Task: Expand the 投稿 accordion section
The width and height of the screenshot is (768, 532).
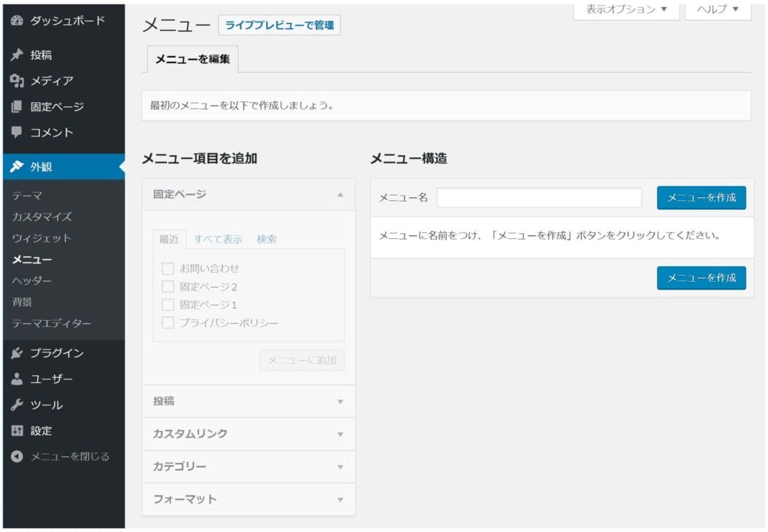Action: coord(248,402)
